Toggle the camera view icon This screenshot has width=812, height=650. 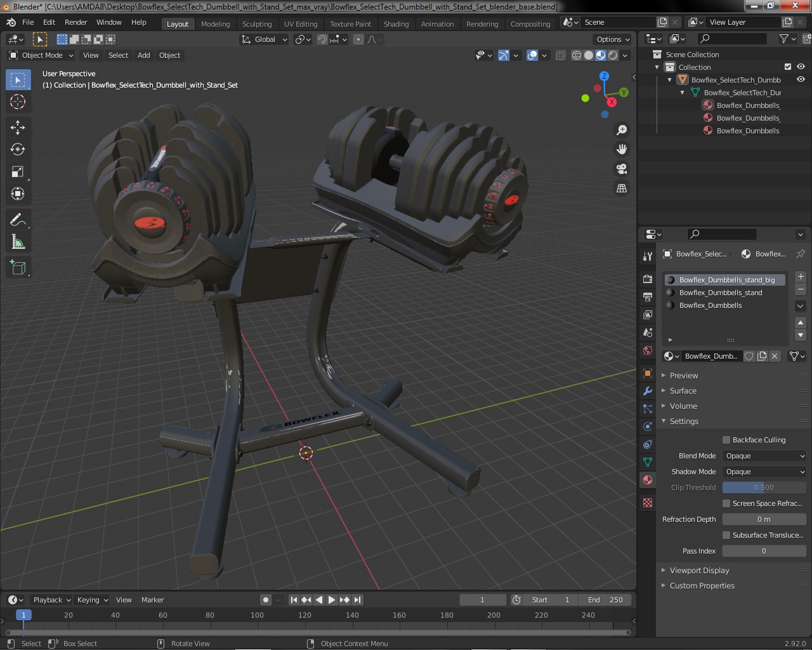point(622,169)
